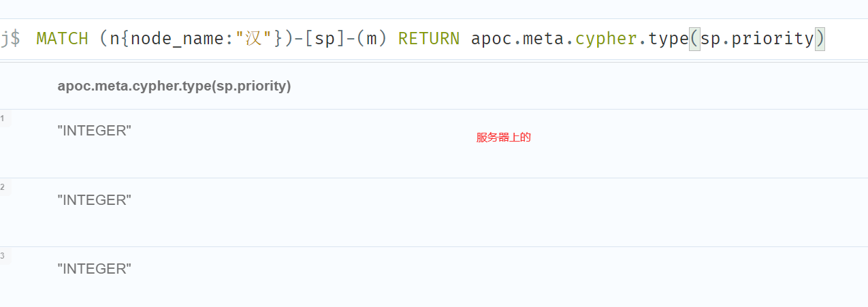Click row number 3 marker
The width and height of the screenshot is (868, 307).
(3, 256)
